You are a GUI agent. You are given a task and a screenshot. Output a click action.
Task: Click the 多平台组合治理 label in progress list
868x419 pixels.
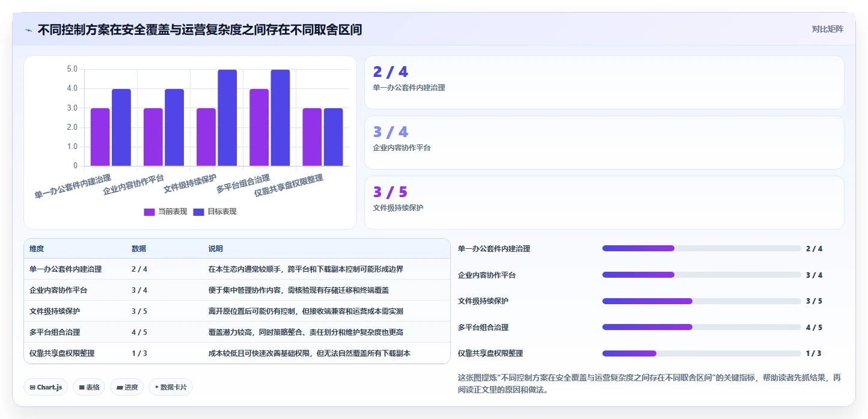click(483, 328)
